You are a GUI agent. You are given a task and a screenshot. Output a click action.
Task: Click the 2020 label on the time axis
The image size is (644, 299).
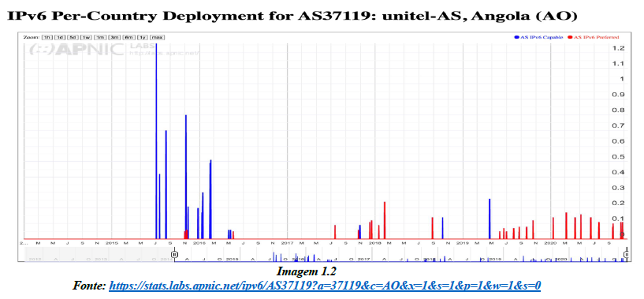pos(550,243)
